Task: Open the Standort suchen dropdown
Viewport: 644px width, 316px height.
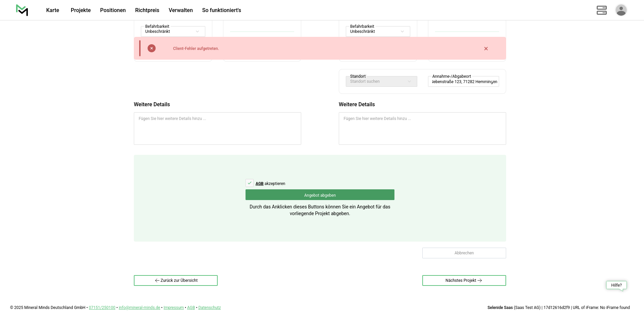Action: coord(381,81)
